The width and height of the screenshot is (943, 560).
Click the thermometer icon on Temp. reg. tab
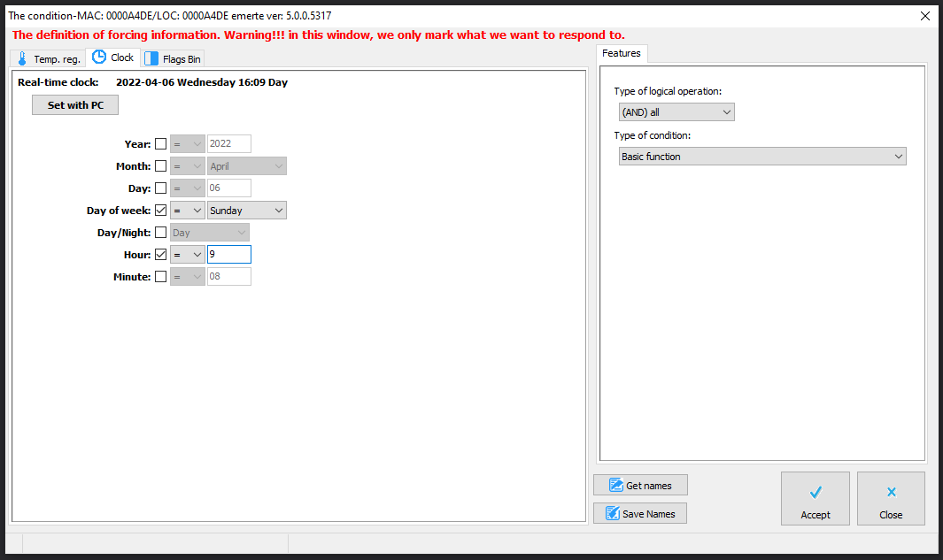22,58
